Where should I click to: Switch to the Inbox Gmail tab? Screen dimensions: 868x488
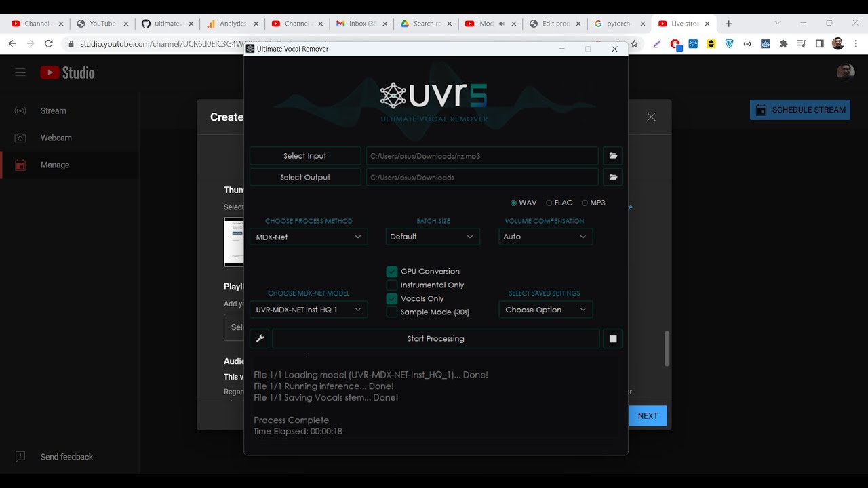pos(359,24)
